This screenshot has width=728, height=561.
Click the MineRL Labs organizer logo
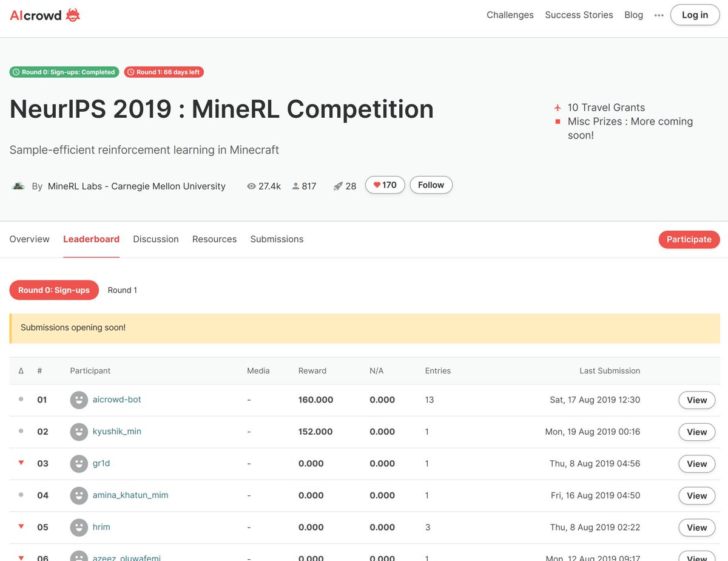(18, 186)
